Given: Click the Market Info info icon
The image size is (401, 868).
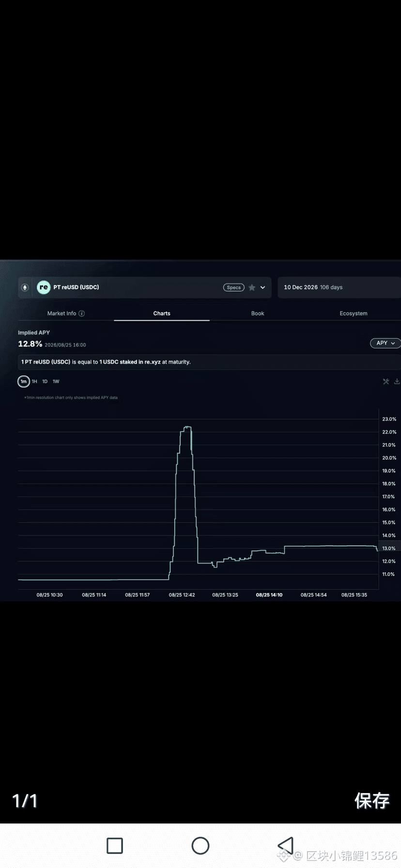Looking at the screenshot, I should pos(81,314).
